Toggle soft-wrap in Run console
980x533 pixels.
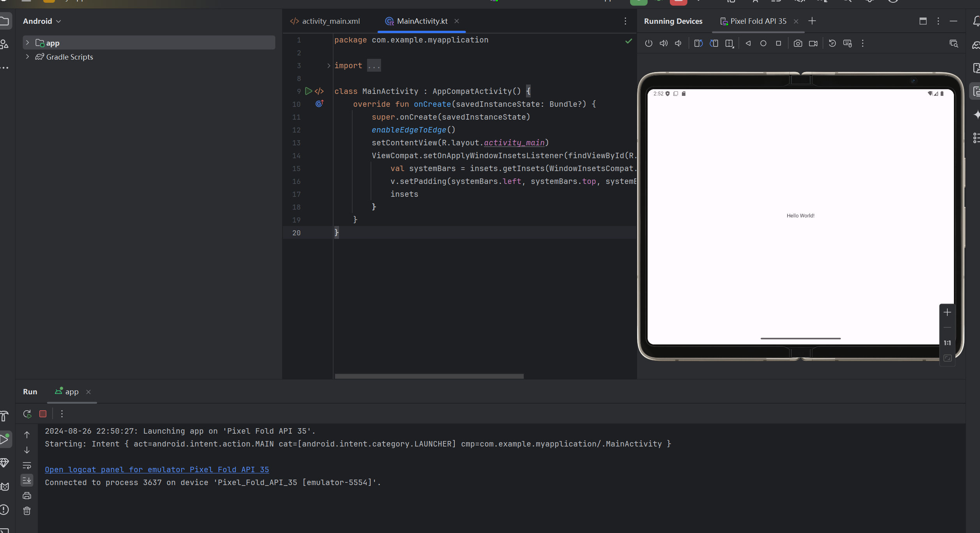27,465
